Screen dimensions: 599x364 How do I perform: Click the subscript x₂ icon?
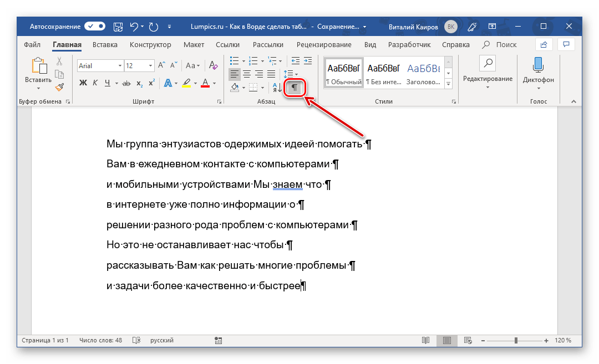coord(139,84)
